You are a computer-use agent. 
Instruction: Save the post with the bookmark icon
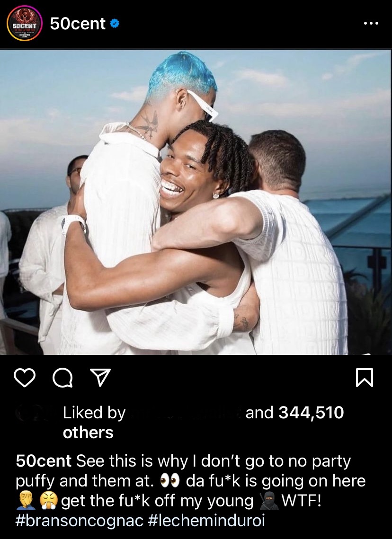[364, 378]
